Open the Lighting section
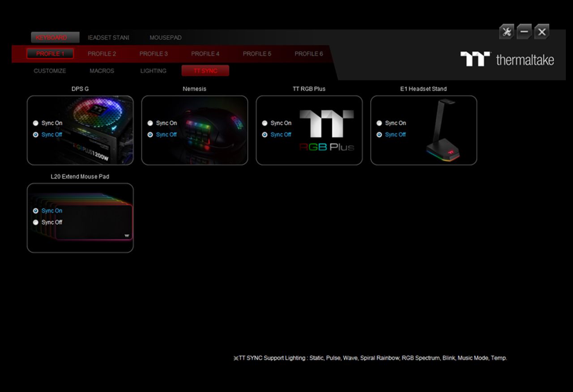Screen dimensions: 573x392 pyautogui.click(x=153, y=71)
